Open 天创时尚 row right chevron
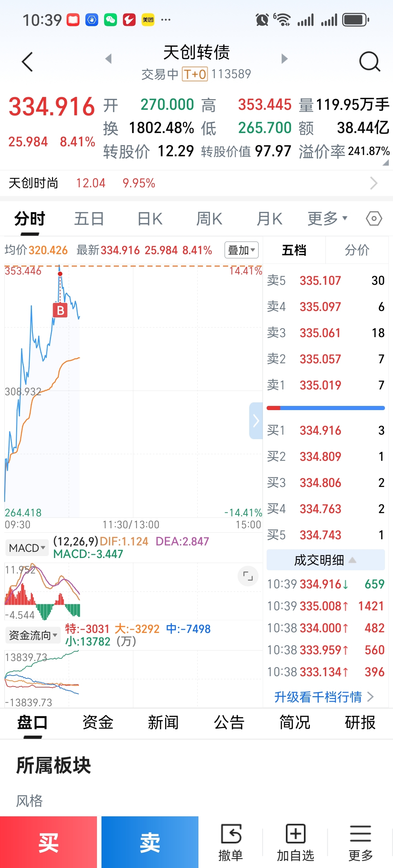The width and height of the screenshot is (393, 868). [x=373, y=183]
